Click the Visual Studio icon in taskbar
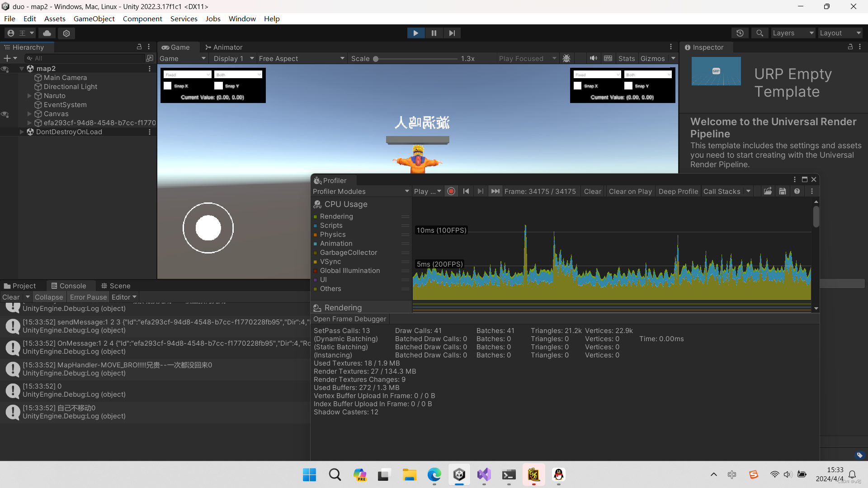The height and width of the screenshot is (488, 868). click(484, 474)
